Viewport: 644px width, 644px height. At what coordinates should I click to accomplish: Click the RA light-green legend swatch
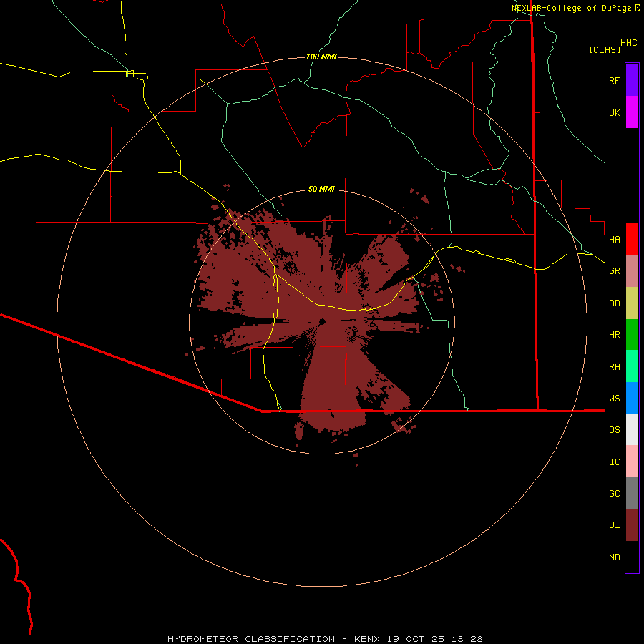(x=632, y=366)
